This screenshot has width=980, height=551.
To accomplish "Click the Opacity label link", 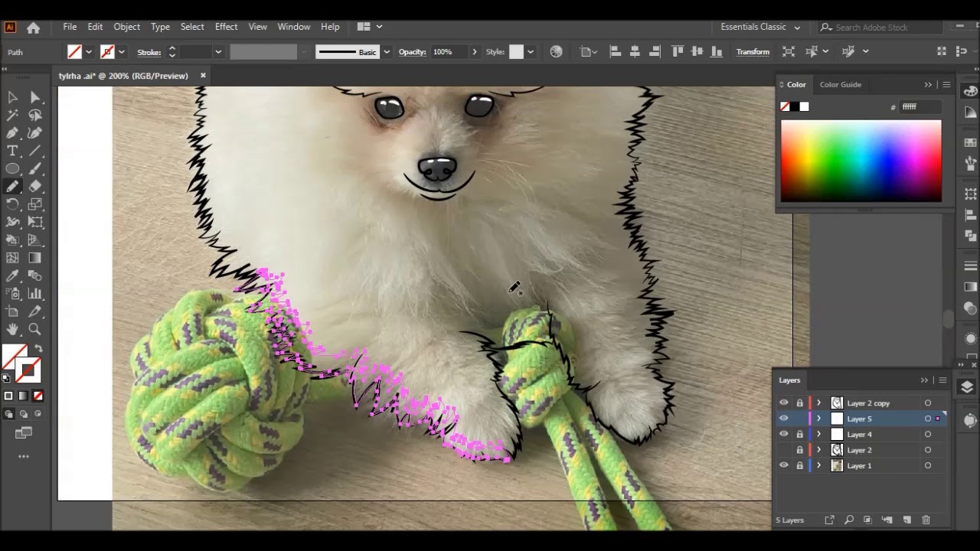I will (x=412, y=52).
